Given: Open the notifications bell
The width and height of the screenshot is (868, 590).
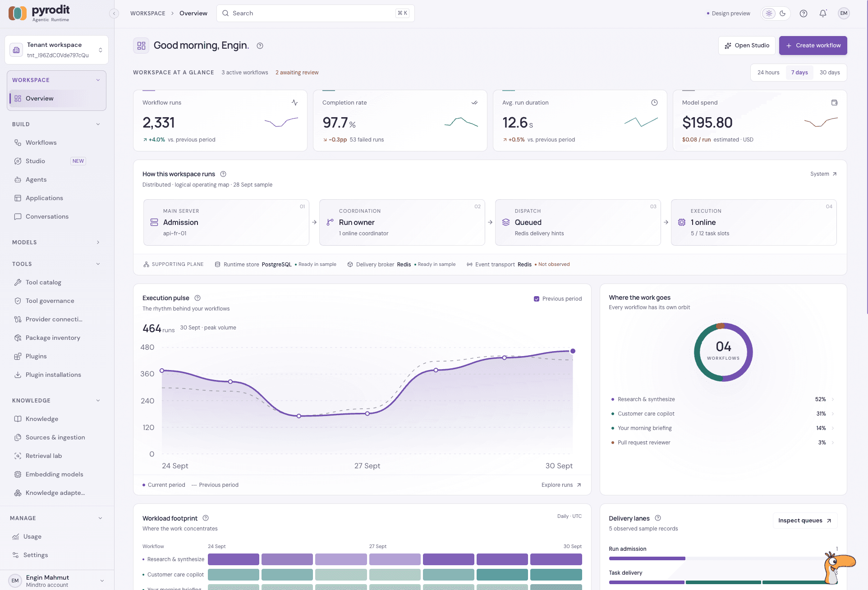Looking at the screenshot, I should click(823, 14).
